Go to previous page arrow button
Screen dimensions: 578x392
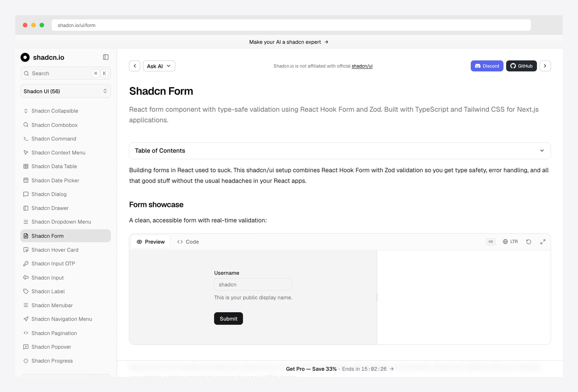coord(135,66)
